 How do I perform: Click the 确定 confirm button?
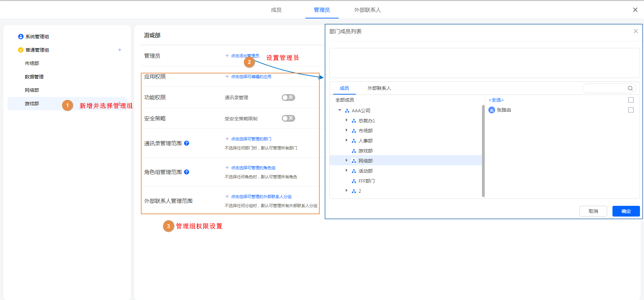pyautogui.click(x=626, y=211)
